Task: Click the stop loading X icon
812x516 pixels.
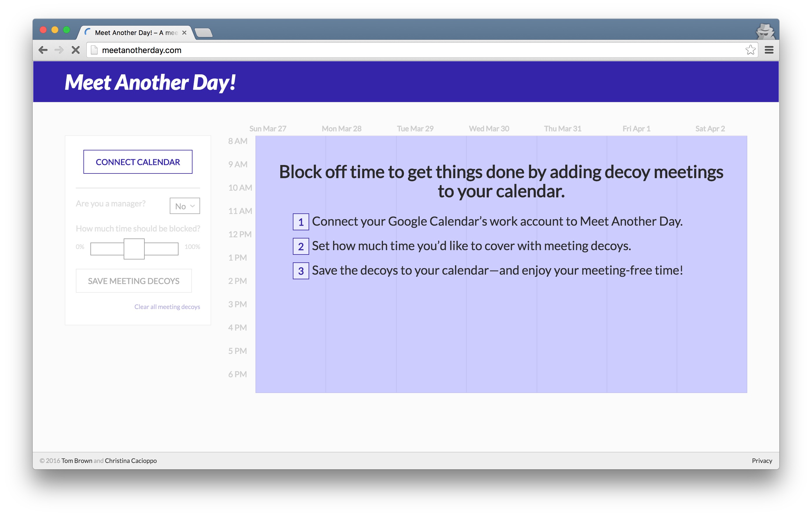Action: point(76,50)
